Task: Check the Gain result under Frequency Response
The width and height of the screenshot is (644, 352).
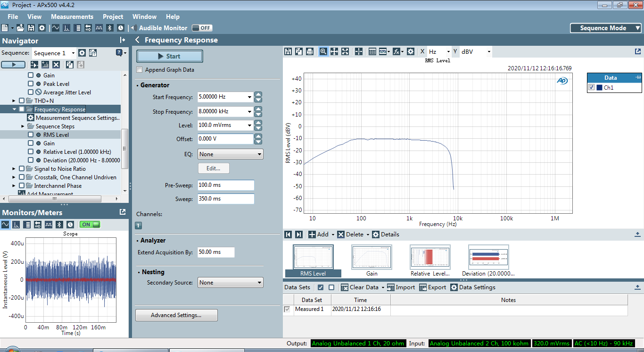Action: point(31,143)
